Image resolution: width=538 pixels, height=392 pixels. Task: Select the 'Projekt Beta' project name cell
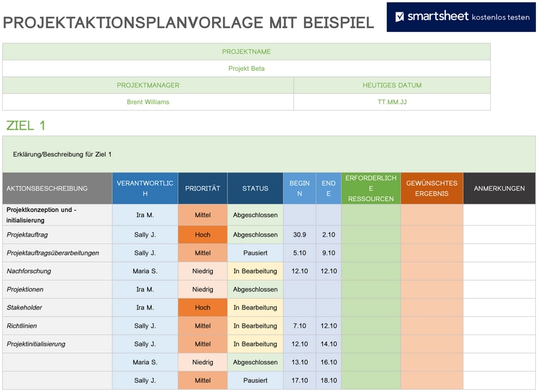[x=246, y=69]
